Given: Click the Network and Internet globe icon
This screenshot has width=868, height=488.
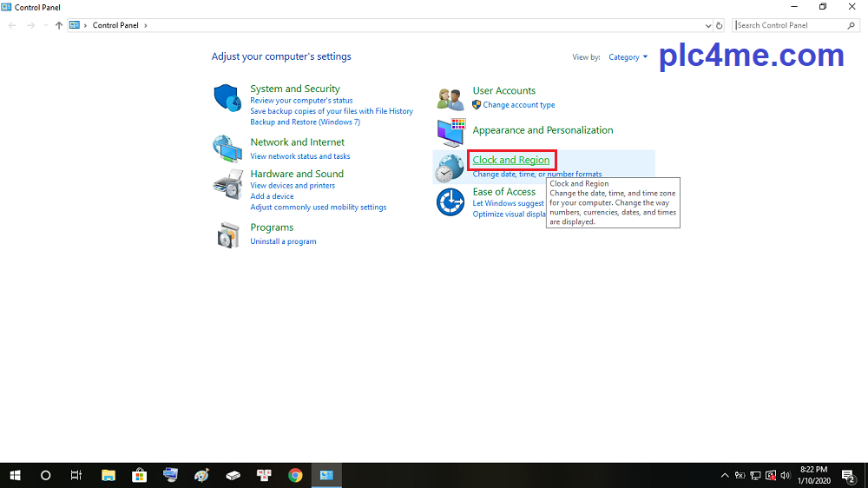Looking at the screenshot, I should click(227, 148).
